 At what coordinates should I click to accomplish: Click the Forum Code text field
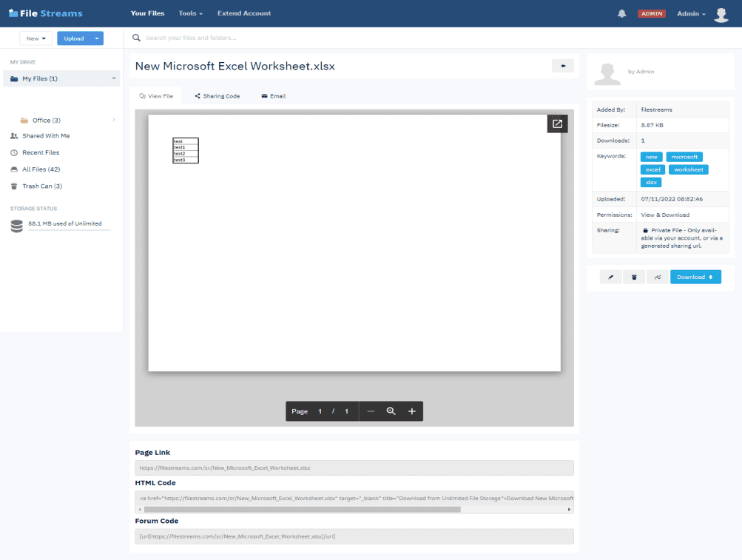coord(354,536)
